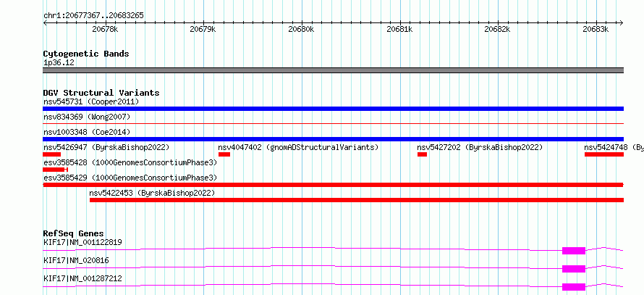Viewport: 644px width, 295px height.
Task: Click the KIF17 NM_001122819 exon block
Action: 574,251
